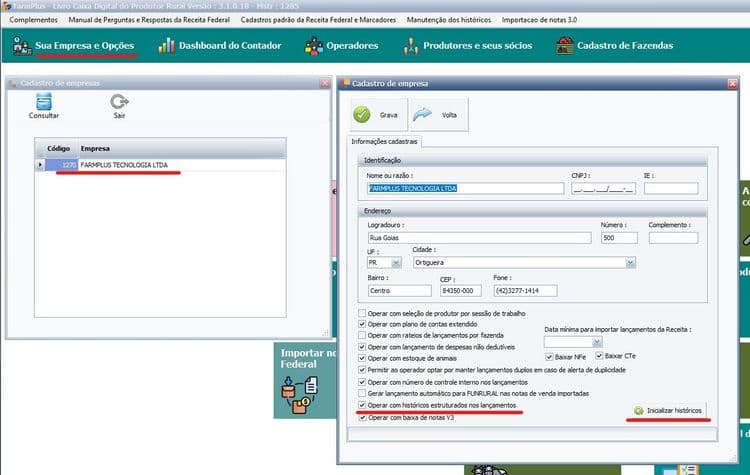Click the Consultar database icon
750x475 pixels.
click(43, 102)
